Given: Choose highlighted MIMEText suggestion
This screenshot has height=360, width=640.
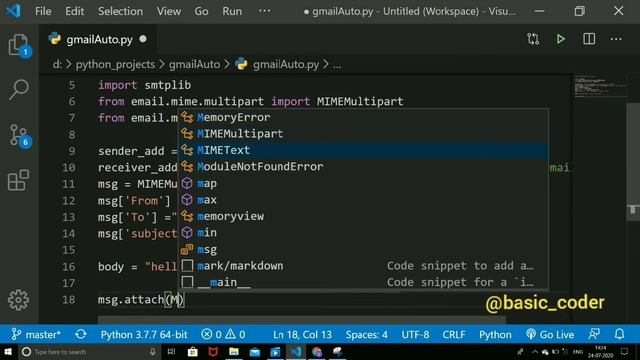Looking at the screenshot, I should coord(363,150).
